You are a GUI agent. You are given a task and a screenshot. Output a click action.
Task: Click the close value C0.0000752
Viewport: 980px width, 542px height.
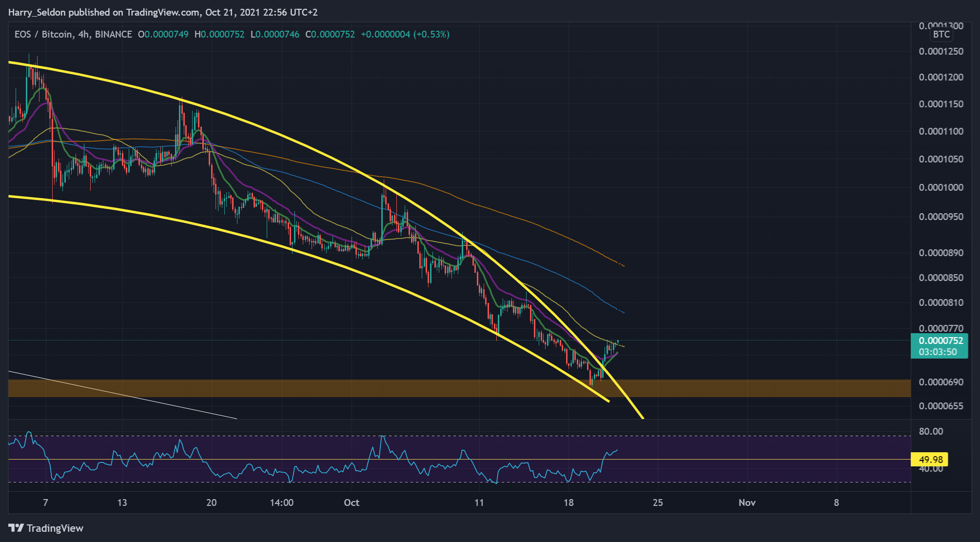click(330, 34)
